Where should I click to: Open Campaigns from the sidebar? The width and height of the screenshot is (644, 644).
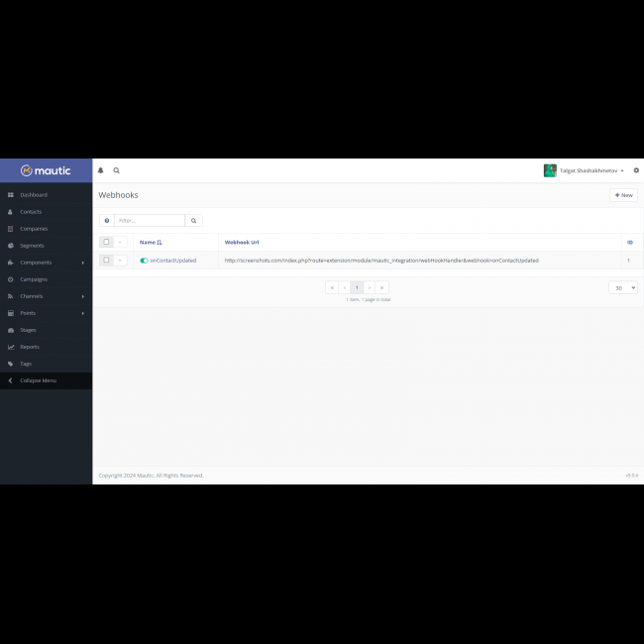click(34, 279)
